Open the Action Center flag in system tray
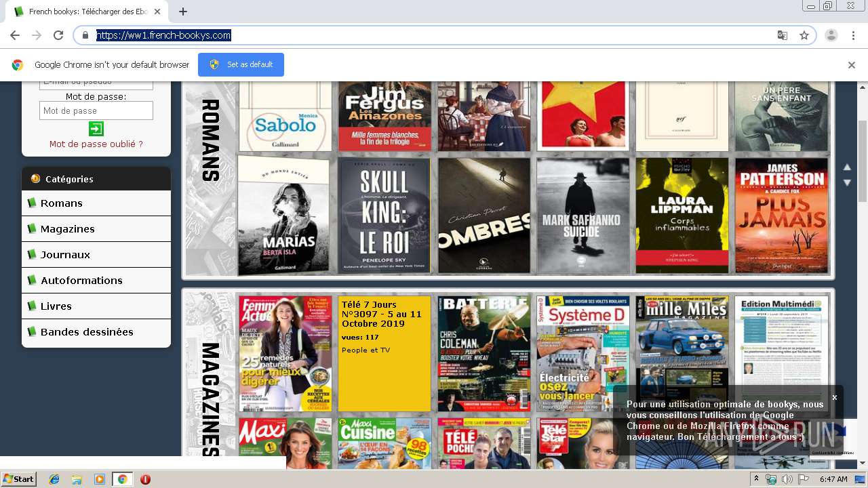This screenshot has height=488, width=868. (x=803, y=479)
